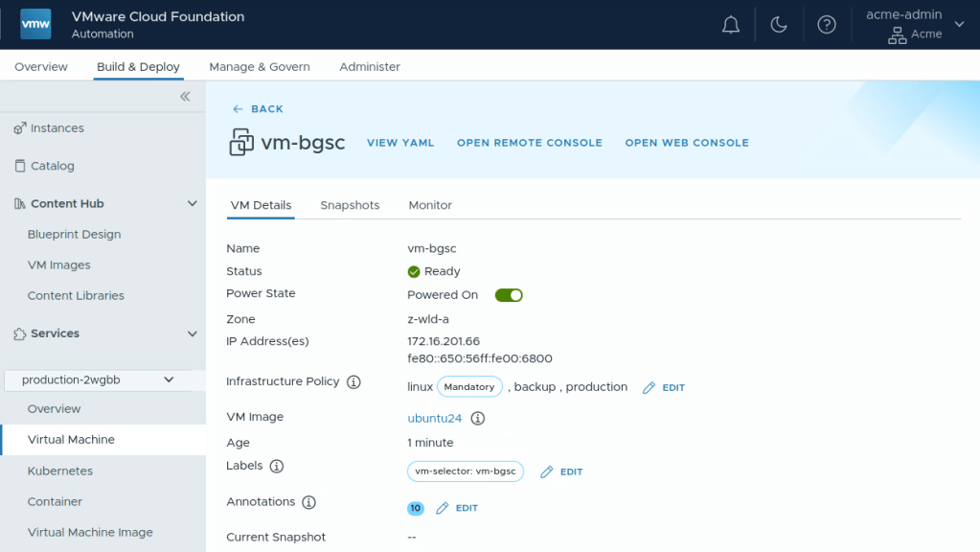The image size is (980, 552).
Task: Open namespace Overview in the sidebar
Action: pyautogui.click(x=54, y=409)
